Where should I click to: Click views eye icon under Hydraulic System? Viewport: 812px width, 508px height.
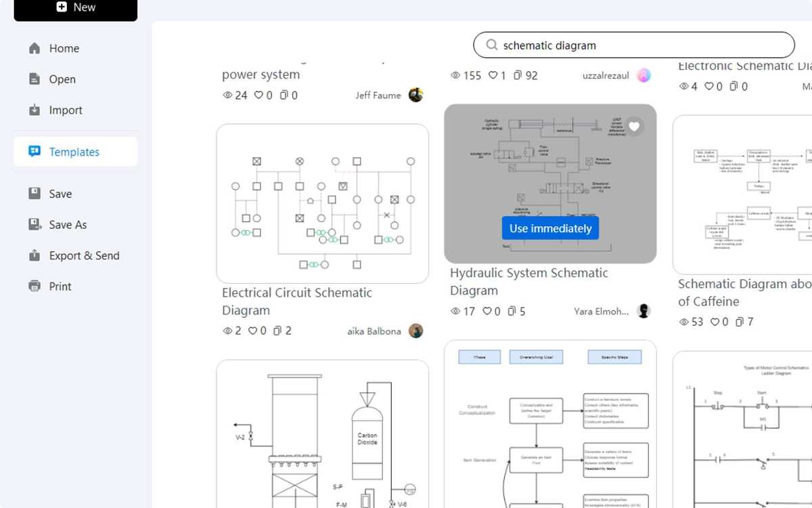point(455,312)
